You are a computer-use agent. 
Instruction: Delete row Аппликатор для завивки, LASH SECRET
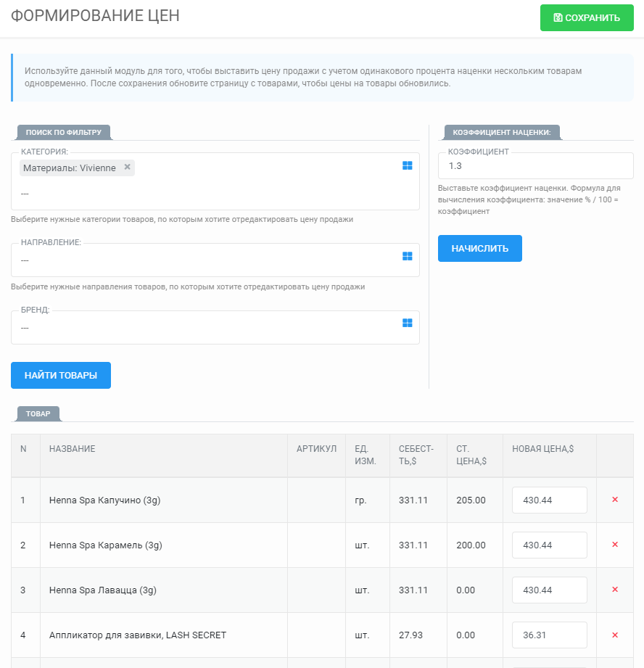pyautogui.click(x=614, y=635)
